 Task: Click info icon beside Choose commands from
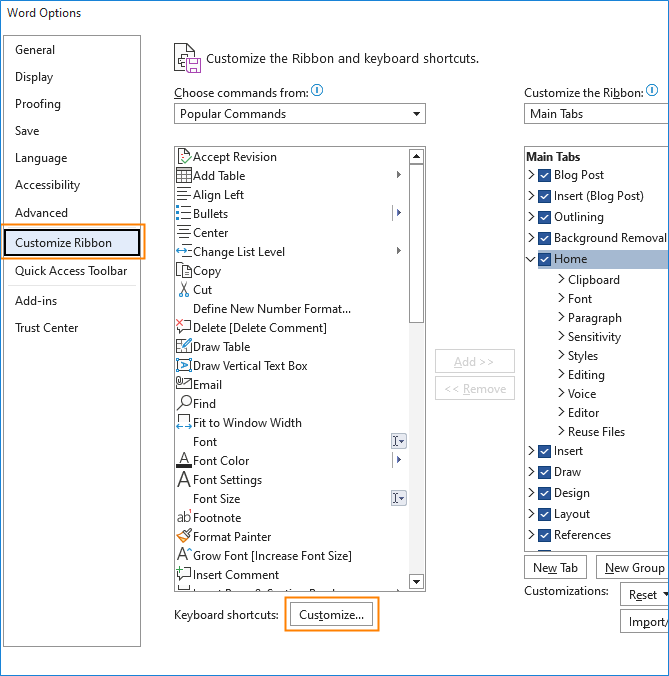[317, 91]
